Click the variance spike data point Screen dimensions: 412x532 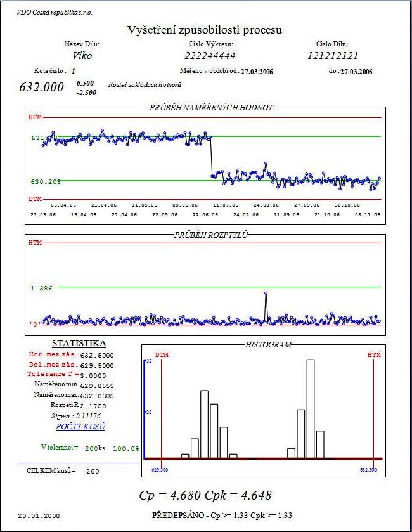pyautogui.click(x=266, y=293)
